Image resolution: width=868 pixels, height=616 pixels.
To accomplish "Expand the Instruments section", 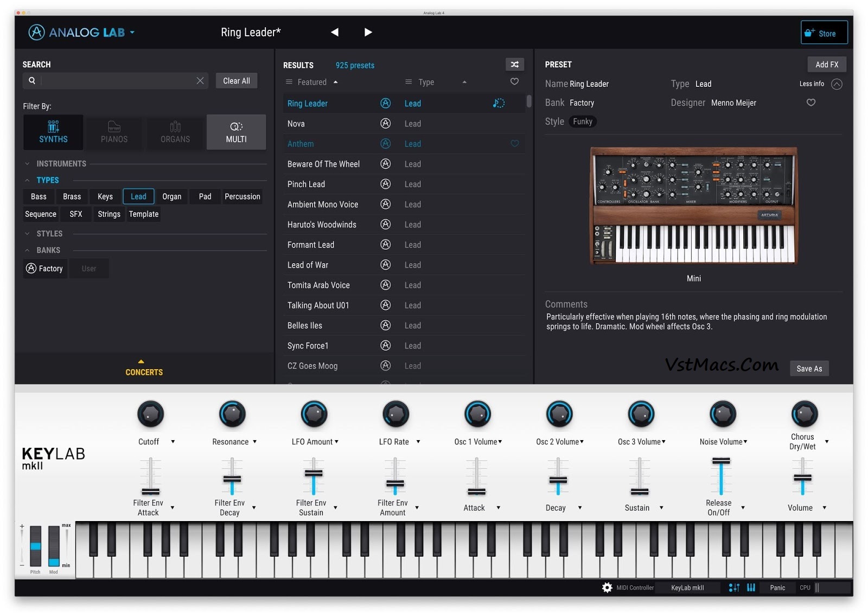I will (27, 163).
